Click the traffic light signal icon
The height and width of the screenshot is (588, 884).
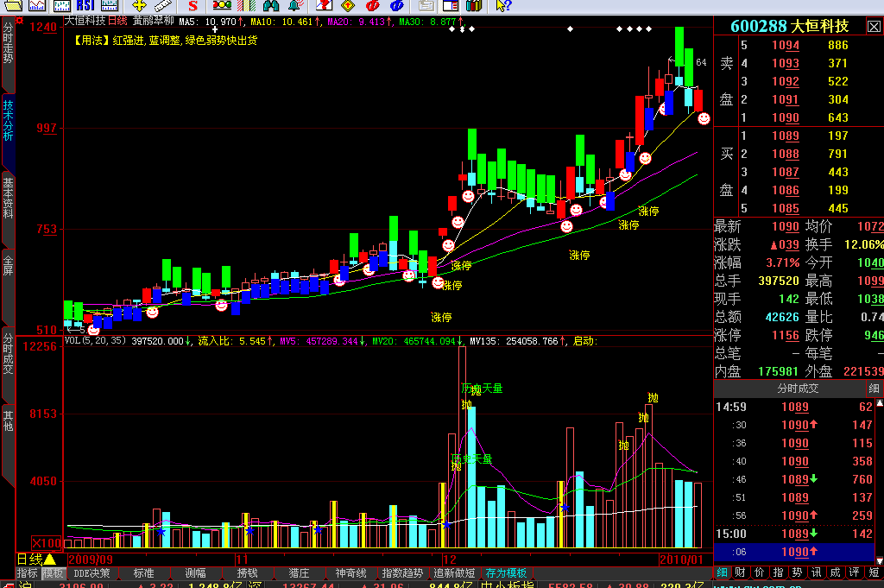(222, 6)
